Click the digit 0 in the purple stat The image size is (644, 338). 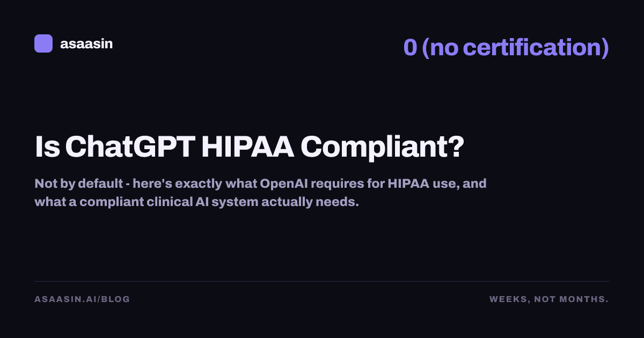click(410, 47)
